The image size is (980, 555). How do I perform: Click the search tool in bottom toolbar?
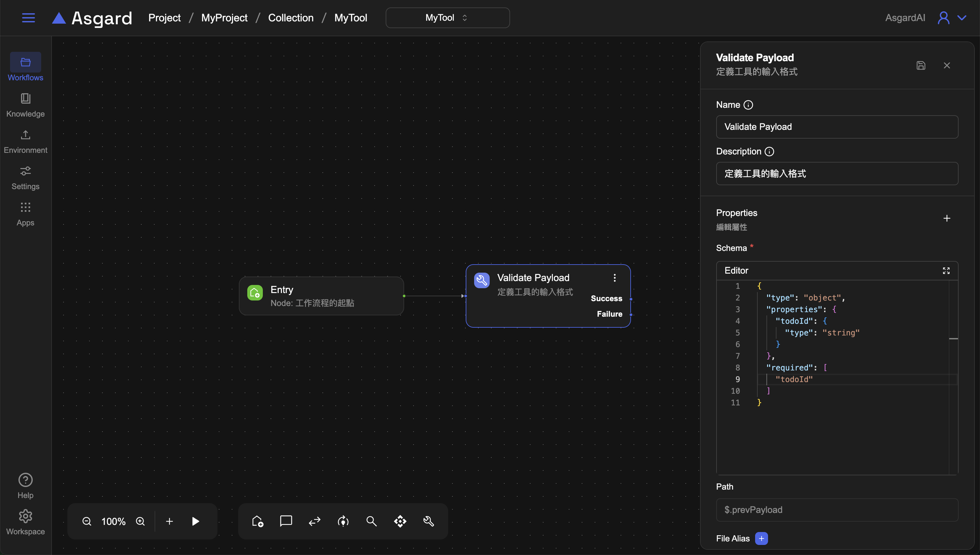371,521
